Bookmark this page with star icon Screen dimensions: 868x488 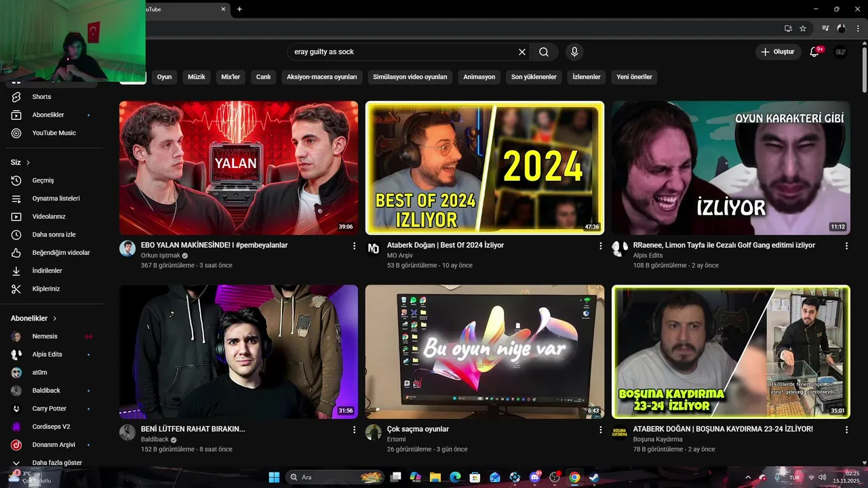[x=803, y=28]
